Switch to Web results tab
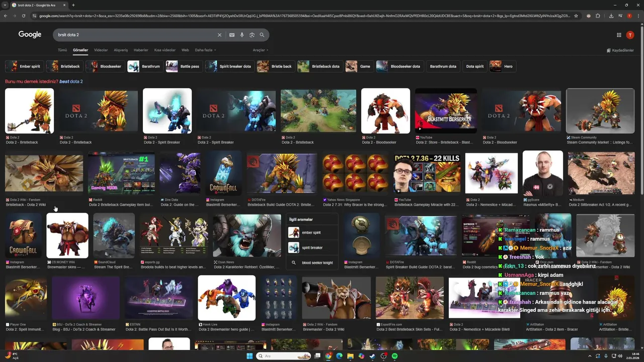This screenshot has height=362, width=644. tap(185, 50)
